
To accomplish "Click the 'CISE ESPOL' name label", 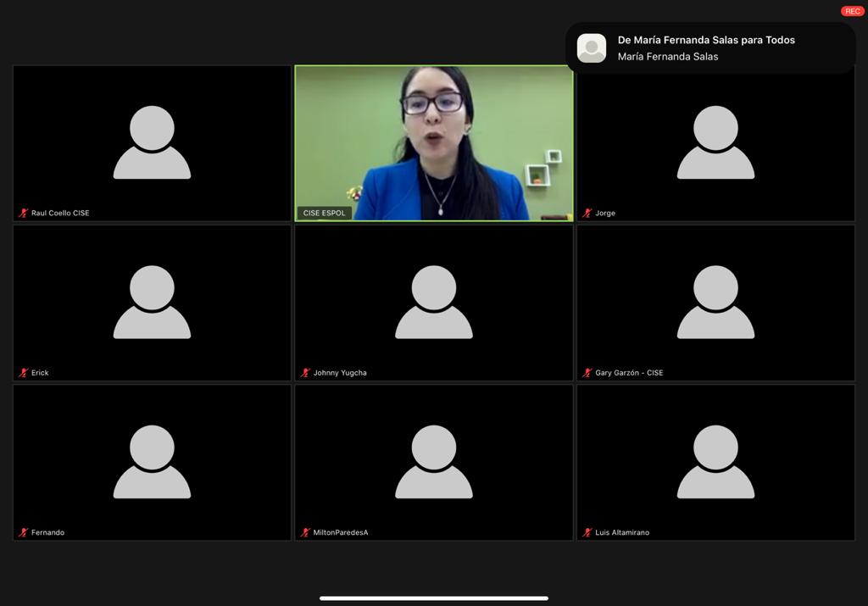I will [x=325, y=213].
